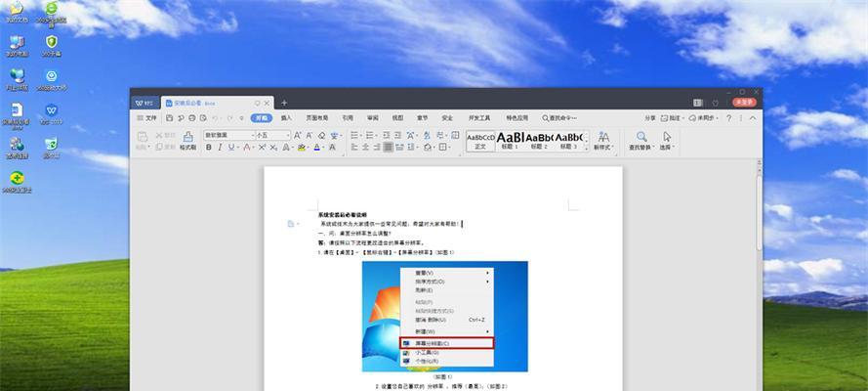Click the green shield desktop icon
The width and height of the screenshot is (868, 391).
(x=51, y=45)
